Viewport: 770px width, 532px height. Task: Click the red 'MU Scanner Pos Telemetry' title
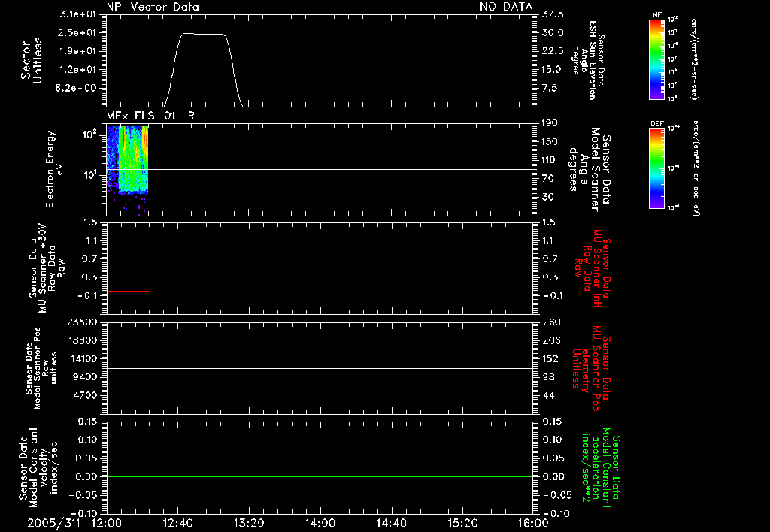(592, 368)
